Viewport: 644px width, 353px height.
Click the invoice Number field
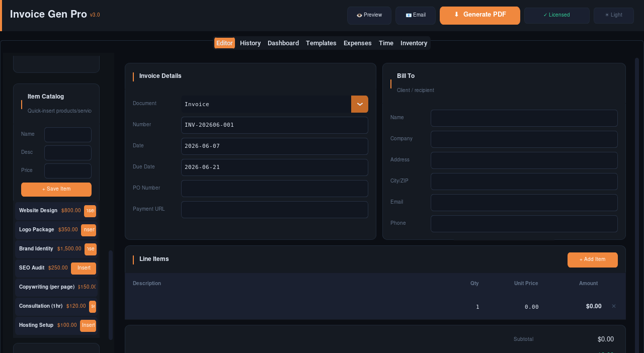[x=275, y=125]
